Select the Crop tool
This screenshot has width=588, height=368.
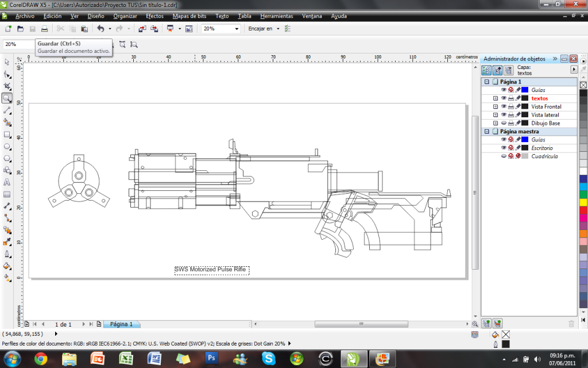(x=7, y=86)
